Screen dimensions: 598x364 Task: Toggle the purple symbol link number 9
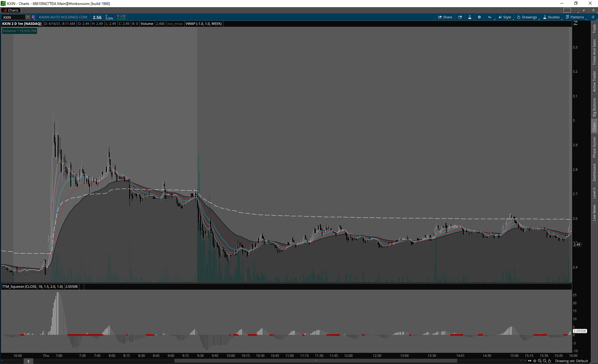[x=33, y=17]
